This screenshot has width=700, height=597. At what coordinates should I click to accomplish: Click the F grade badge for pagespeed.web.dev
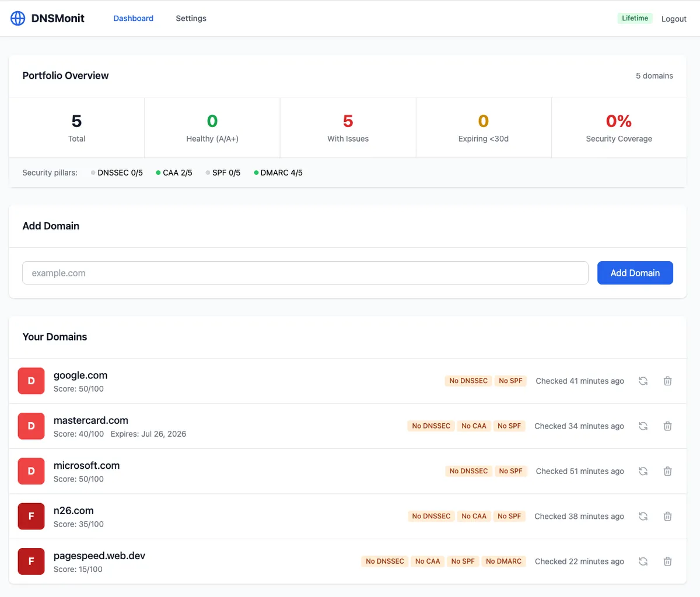(32, 561)
